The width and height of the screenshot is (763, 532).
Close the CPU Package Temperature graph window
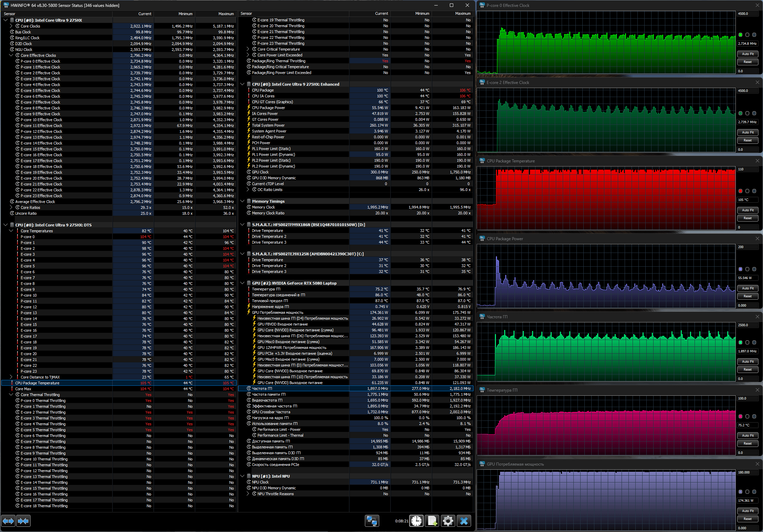click(757, 161)
